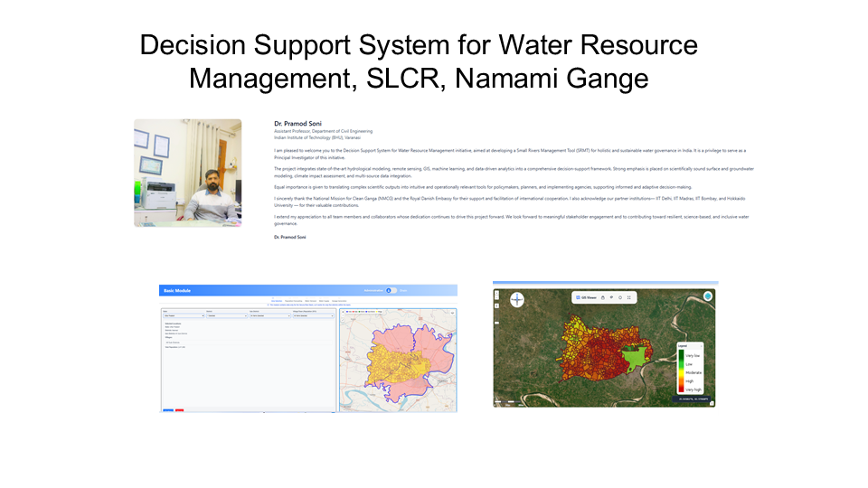Viewport: 868px width, 488px height.
Task: Click the visibility eye icon in GIS toolbar
Action: (612, 297)
